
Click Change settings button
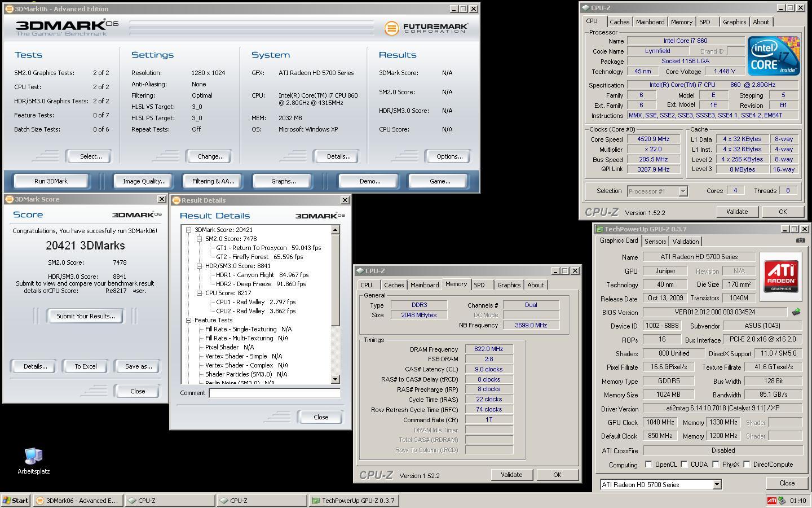210,156
